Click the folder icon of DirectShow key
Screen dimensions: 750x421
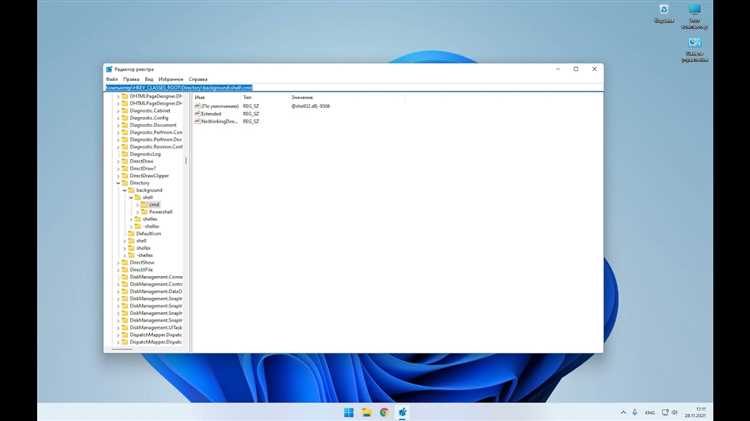click(x=125, y=263)
